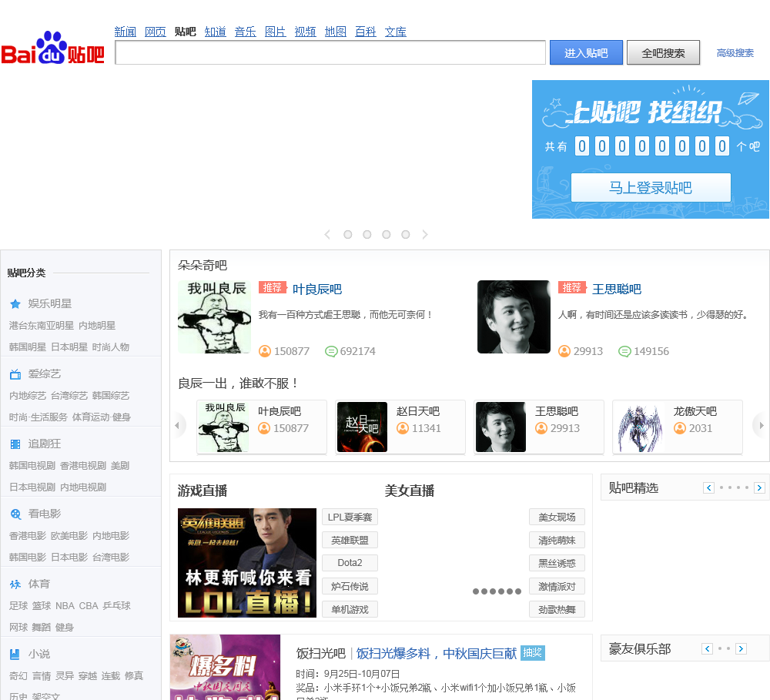Select the third banner carousel dot

coord(387,235)
